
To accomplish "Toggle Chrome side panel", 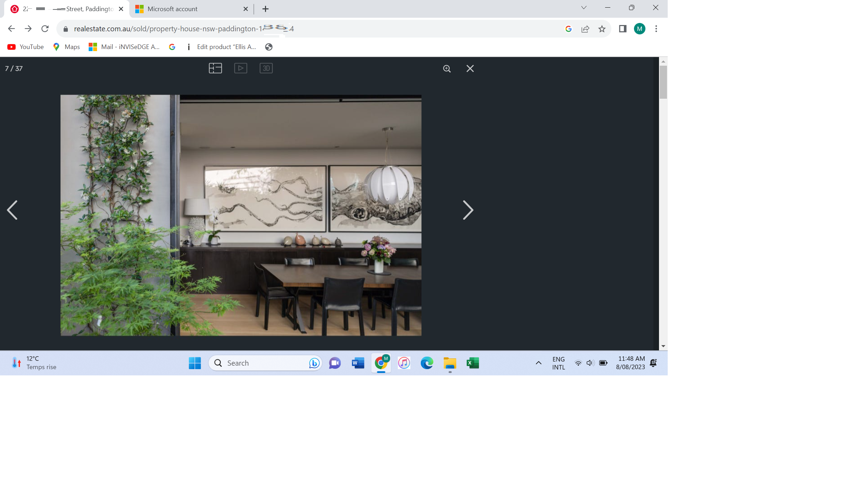I will [622, 29].
